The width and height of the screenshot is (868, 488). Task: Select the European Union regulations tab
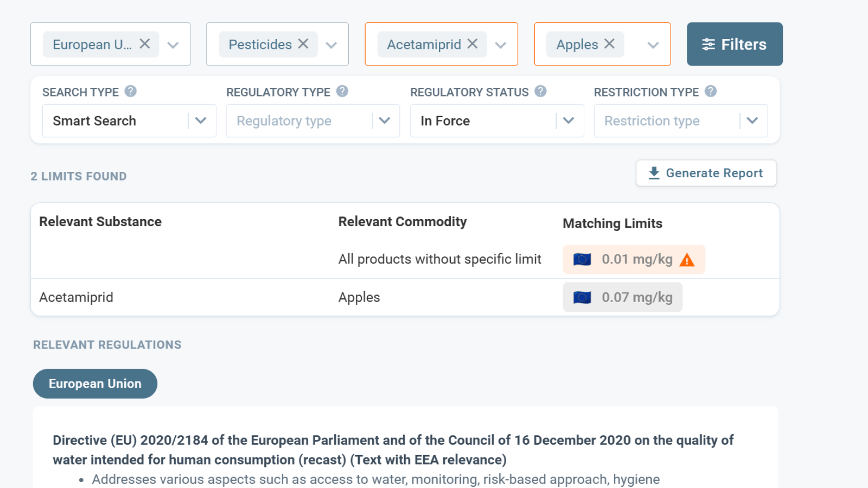click(x=95, y=384)
